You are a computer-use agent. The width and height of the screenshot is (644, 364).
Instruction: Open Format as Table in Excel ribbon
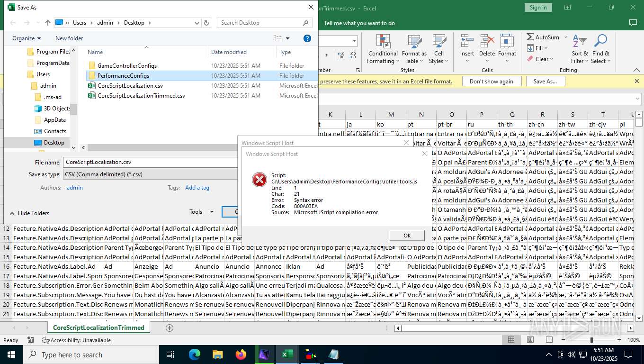click(x=414, y=49)
